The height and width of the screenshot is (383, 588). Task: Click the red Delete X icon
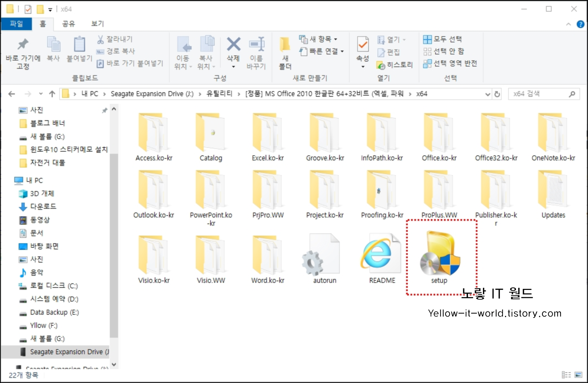(233, 44)
